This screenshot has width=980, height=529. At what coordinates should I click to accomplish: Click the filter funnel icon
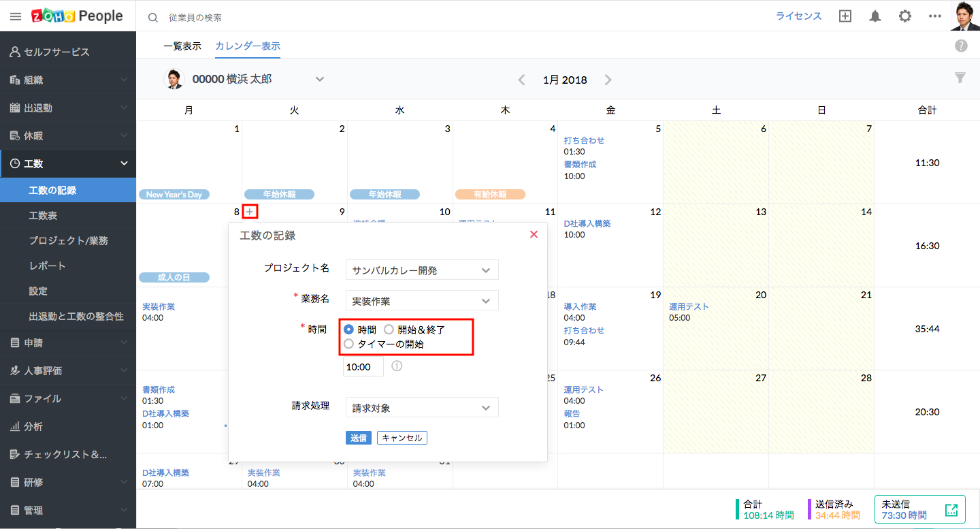(960, 78)
